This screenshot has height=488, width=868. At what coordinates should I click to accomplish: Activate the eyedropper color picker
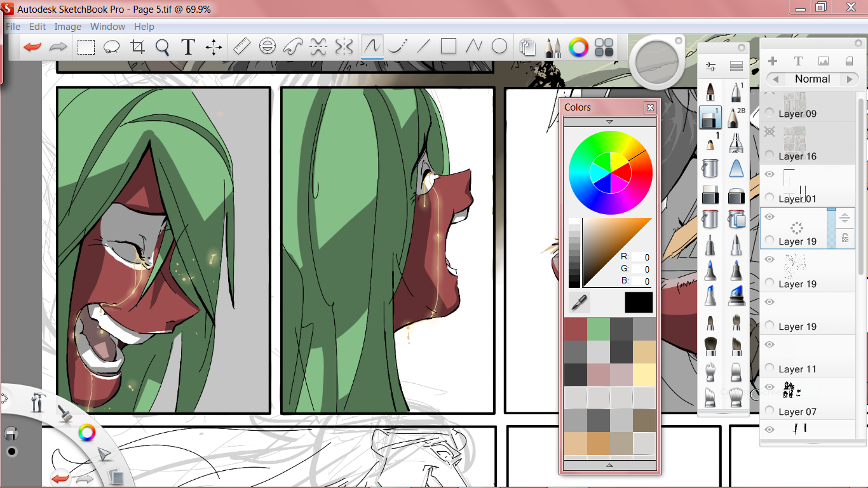578,302
